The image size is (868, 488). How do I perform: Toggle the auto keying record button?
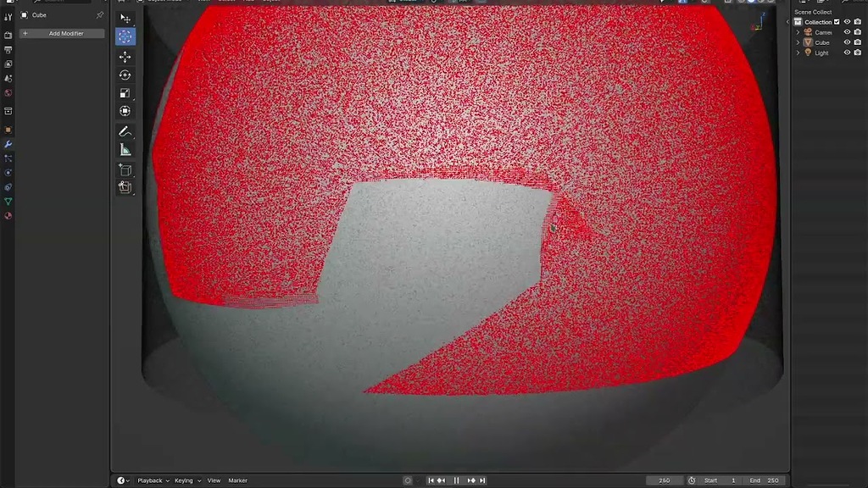tap(408, 480)
